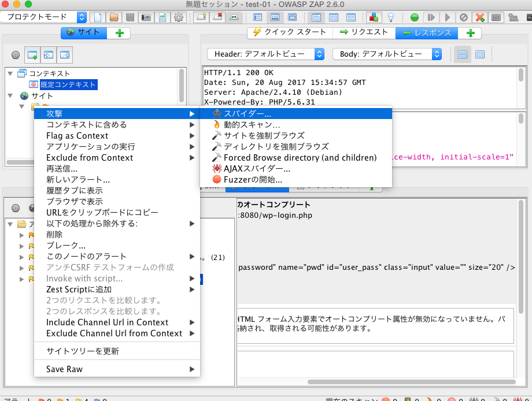Add a new tab next to レスポンス
532x401 pixels.
pos(470,33)
